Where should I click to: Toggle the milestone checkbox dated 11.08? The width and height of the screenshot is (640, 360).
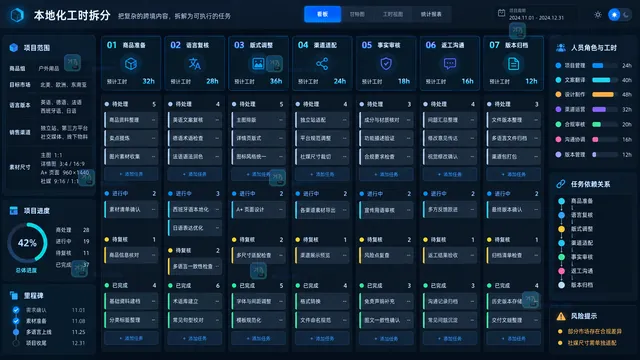pos(16,321)
